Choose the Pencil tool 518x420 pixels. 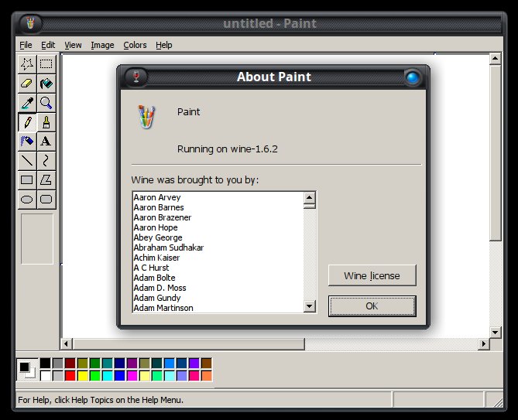pyautogui.click(x=27, y=122)
